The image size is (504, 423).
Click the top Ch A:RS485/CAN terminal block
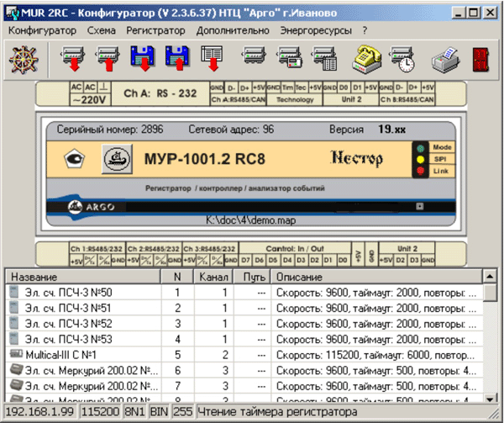coord(239,93)
